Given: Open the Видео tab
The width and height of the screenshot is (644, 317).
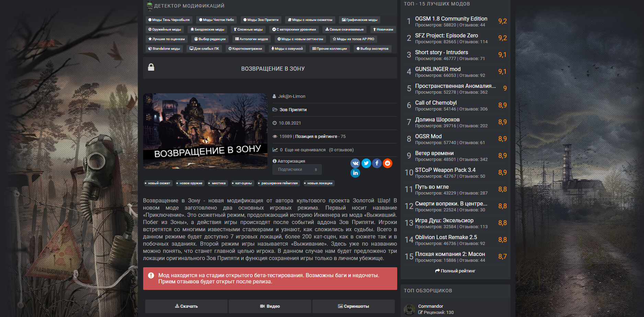Looking at the screenshot, I should [270, 306].
